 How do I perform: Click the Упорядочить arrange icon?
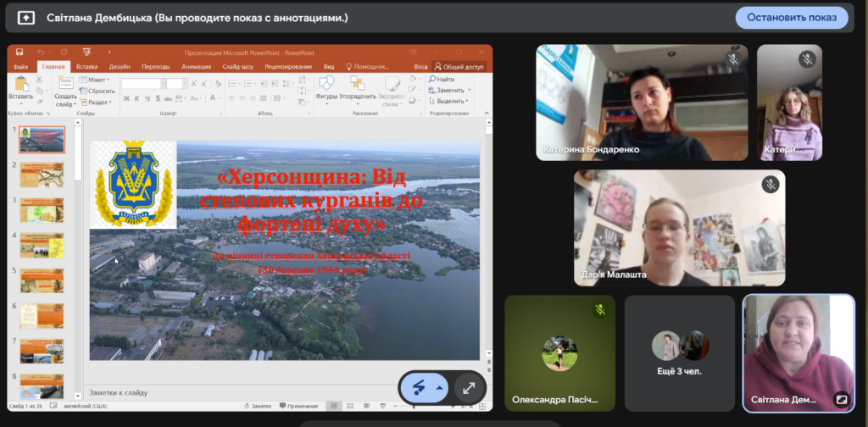click(358, 85)
